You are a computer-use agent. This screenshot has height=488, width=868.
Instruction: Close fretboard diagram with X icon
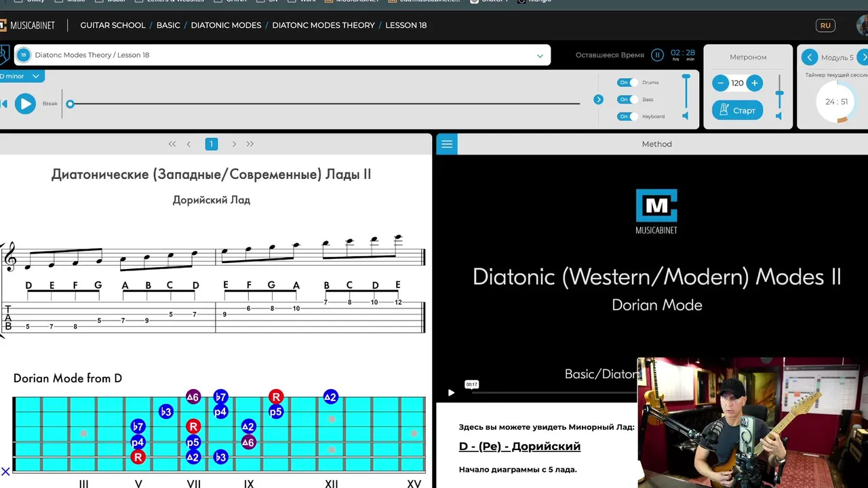pyautogui.click(x=5, y=471)
